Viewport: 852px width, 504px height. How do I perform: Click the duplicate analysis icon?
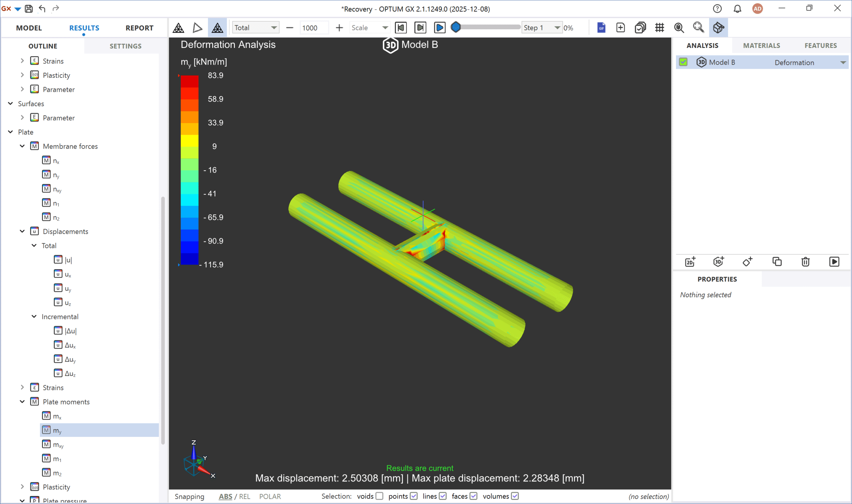point(777,261)
